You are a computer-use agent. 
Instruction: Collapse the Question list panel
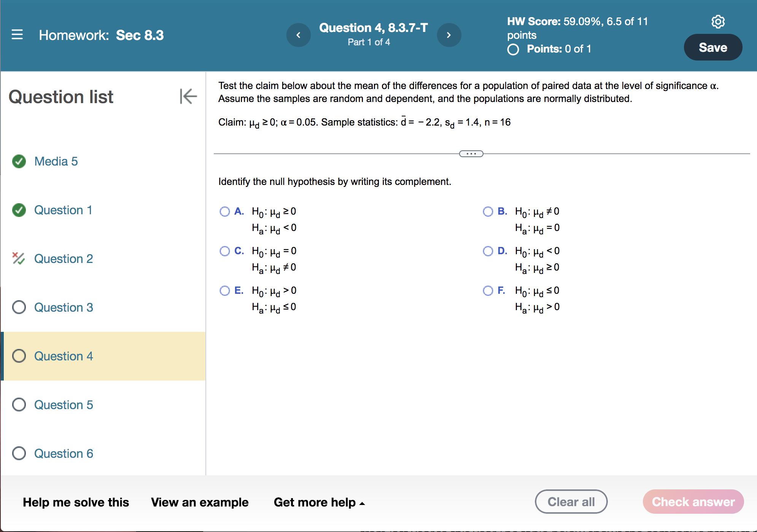[x=188, y=96]
